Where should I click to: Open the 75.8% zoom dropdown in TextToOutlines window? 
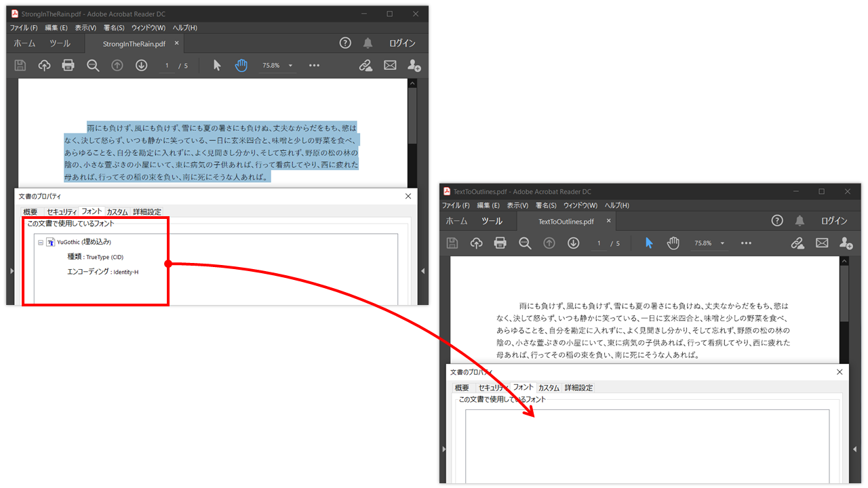pyautogui.click(x=710, y=243)
